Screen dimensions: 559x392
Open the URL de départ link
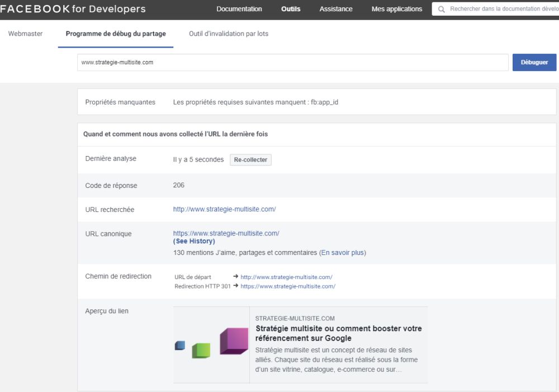[x=287, y=277]
